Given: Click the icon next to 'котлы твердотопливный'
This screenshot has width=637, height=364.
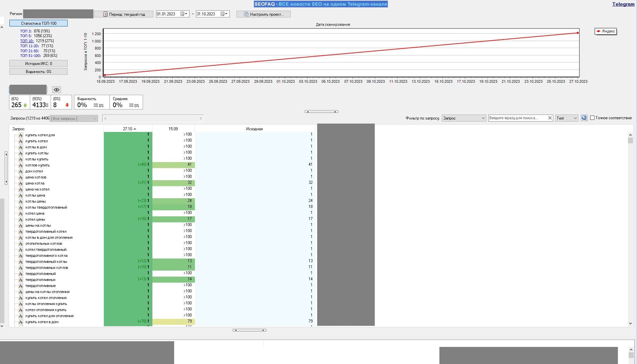Looking at the screenshot, I should (21, 207).
